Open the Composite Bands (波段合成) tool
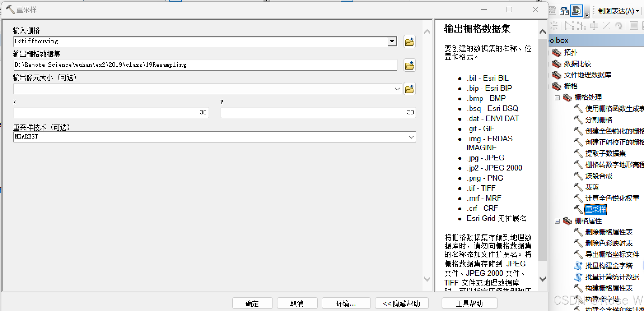This screenshot has width=644, height=311. click(x=599, y=176)
